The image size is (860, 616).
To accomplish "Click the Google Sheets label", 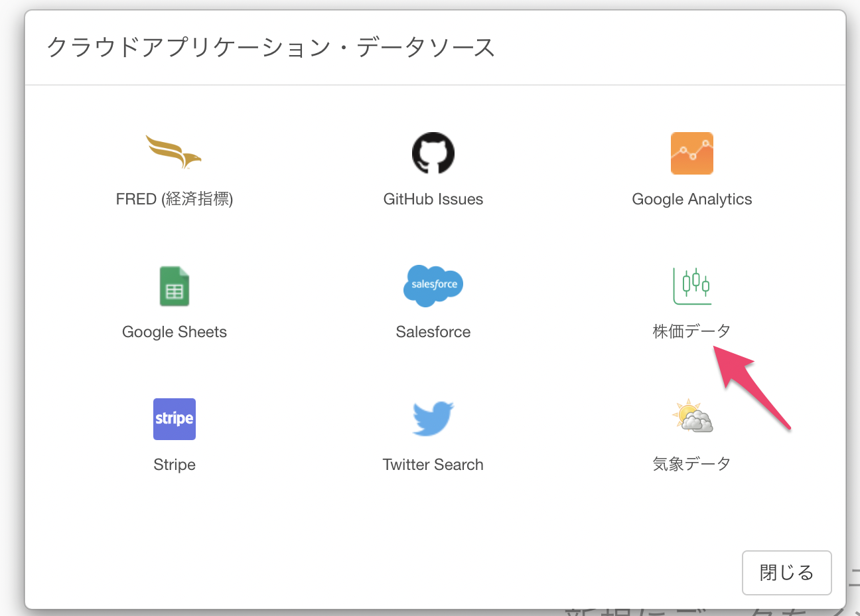I will point(175,332).
